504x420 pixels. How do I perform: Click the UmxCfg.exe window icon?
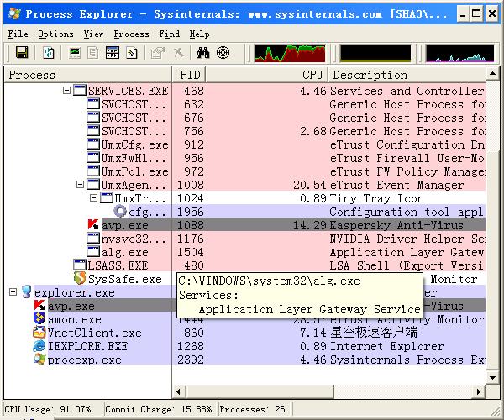pos(93,144)
